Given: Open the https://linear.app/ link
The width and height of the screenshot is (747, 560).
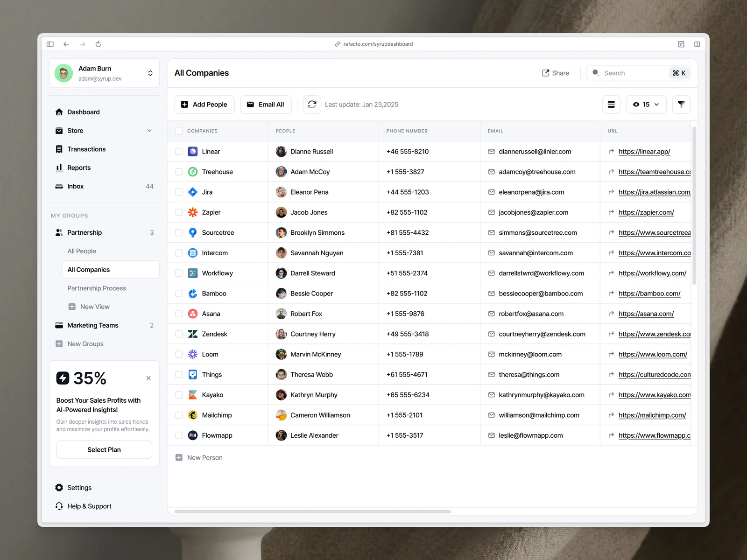Looking at the screenshot, I should pos(644,152).
